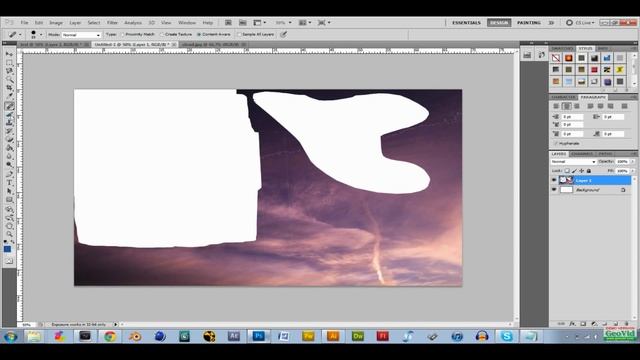Select the Lasso tool
The image size is (640, 360).
(9, 71)
